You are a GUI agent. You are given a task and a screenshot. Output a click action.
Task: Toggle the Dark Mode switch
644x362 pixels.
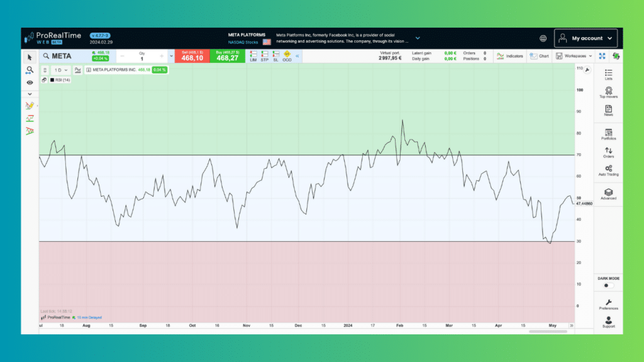[608, 285]
